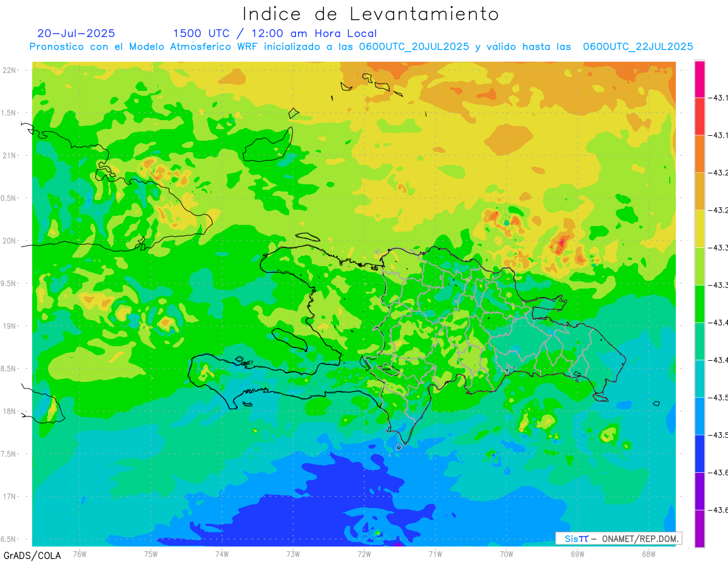Screen dimensions: 728x562
Task: Click the '20N' latitude axis label
Action: pos(10,241)
